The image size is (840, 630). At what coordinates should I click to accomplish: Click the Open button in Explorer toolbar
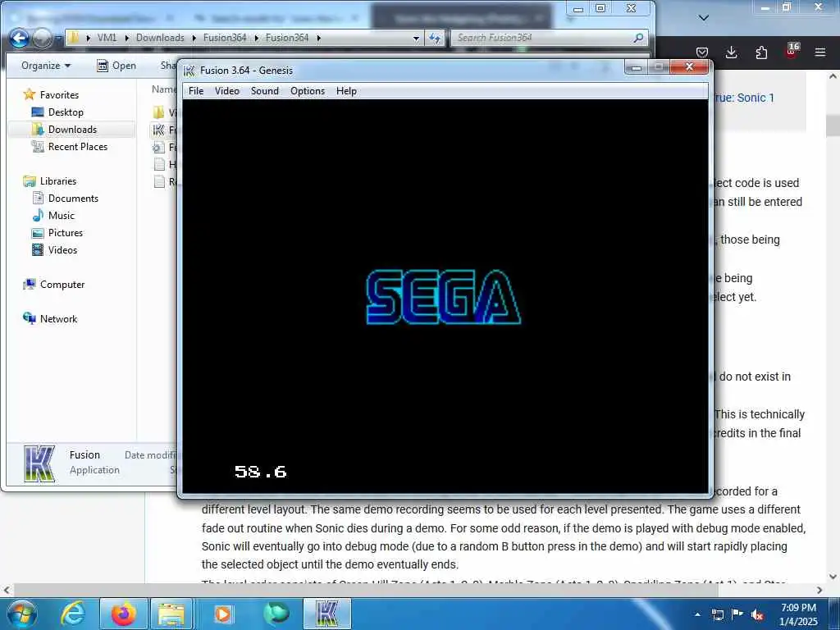[116, 66]
